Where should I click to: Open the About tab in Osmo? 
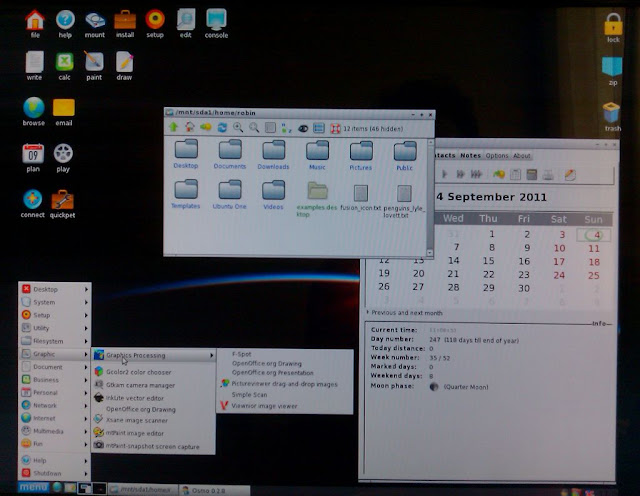point(522,156)
